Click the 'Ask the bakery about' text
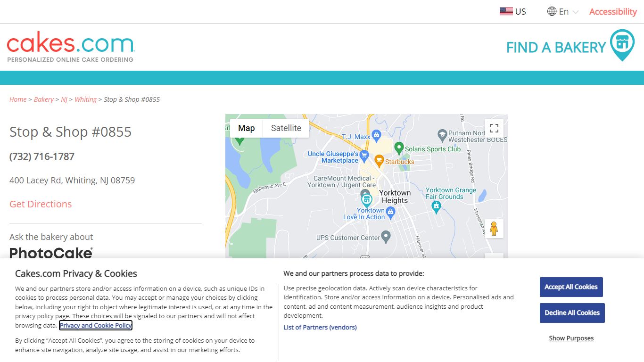 (51, 237)
